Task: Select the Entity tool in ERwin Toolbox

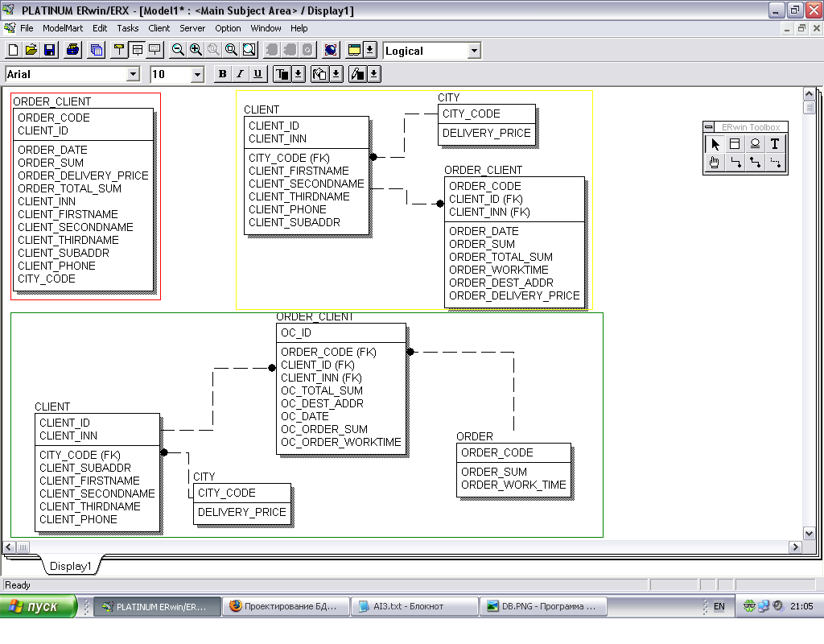Action: 735,144
